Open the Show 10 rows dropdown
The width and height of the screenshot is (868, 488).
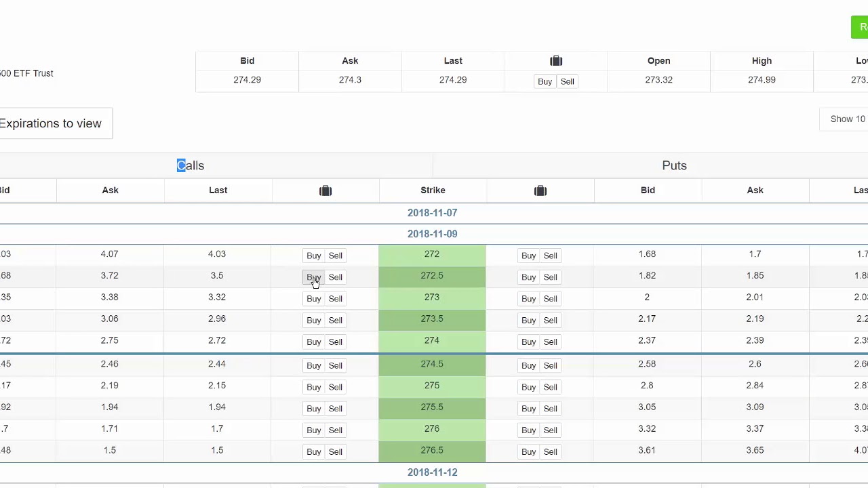tap(847, 119)
